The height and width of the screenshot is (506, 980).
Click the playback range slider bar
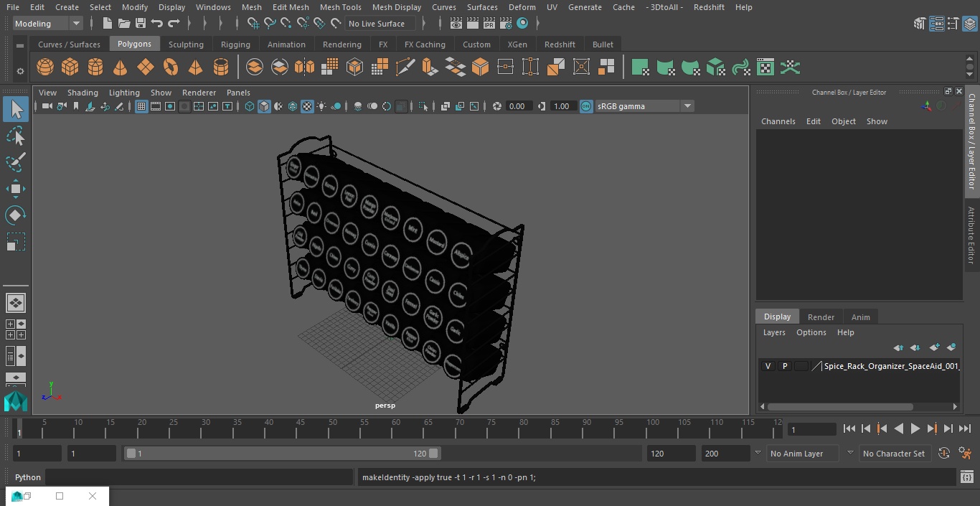[x=282, y=454]
